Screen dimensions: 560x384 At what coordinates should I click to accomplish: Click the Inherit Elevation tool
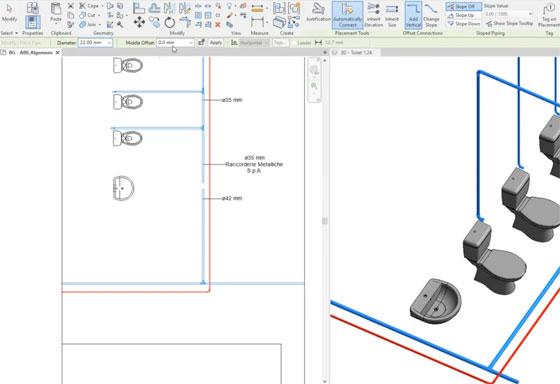click(374, 15)
